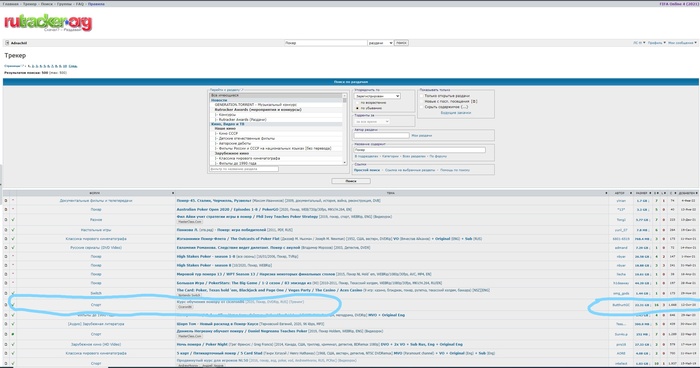Open topic 'High Stakes Poker - season 8'
Viewport: 700px width, 368px height.
203,265
